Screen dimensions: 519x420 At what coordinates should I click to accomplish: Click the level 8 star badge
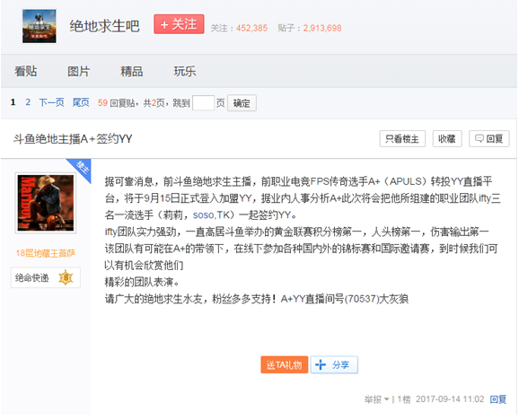(66, 277)
